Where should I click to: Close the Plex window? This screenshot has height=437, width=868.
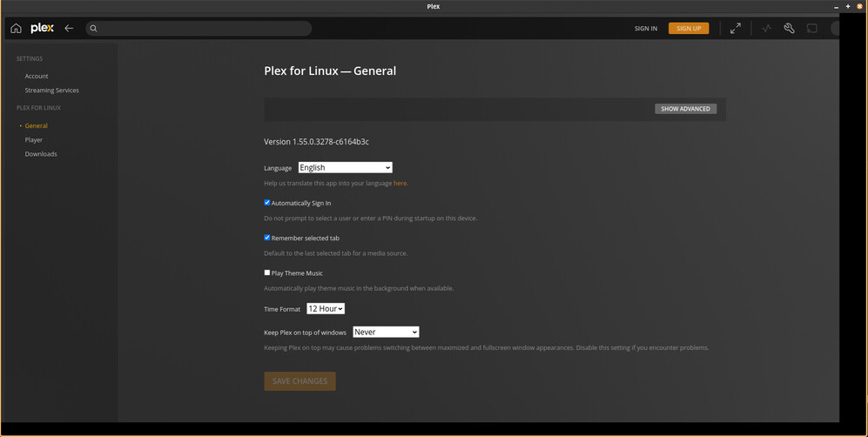pyautogui.click(x=859, y=7)
